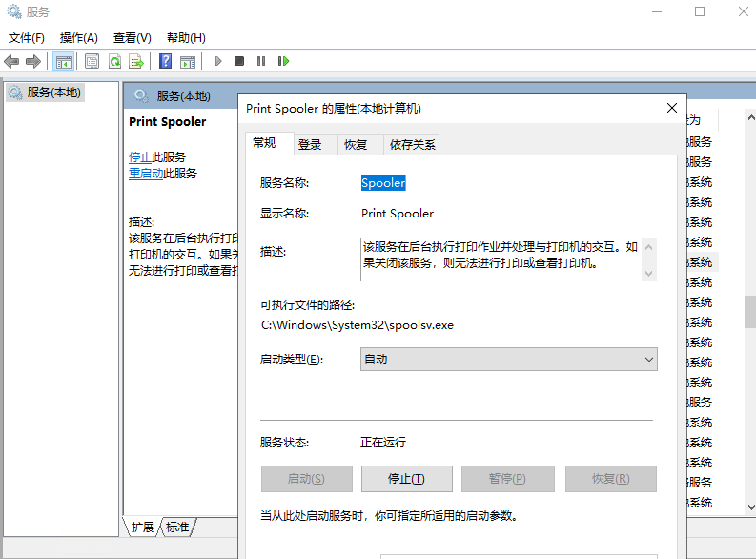
Task: Switch to the 扩展 view tab
Action: 142,528
